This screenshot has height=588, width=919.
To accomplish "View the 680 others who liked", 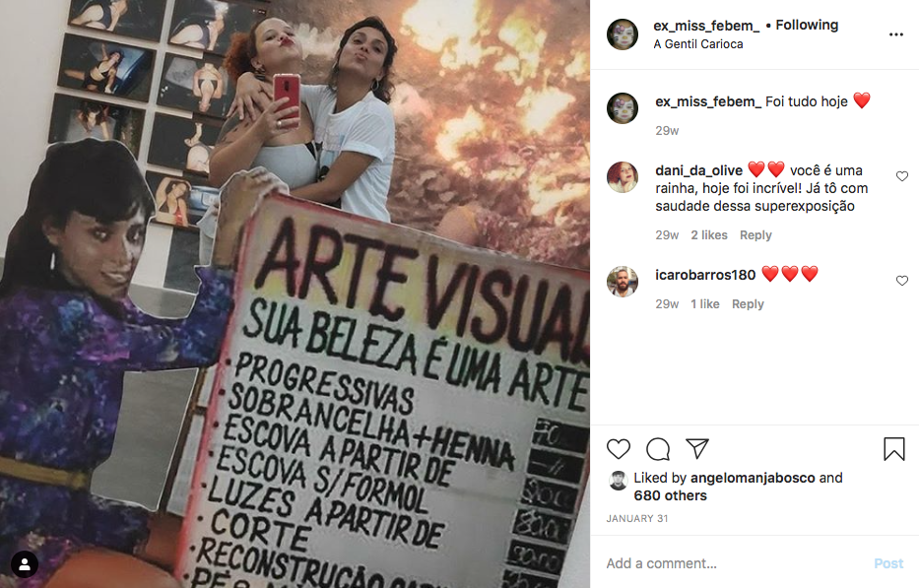I will pos(670,496).
